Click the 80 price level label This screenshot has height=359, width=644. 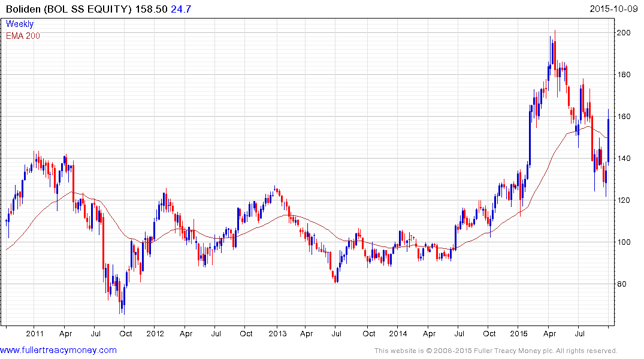(625, 284)
